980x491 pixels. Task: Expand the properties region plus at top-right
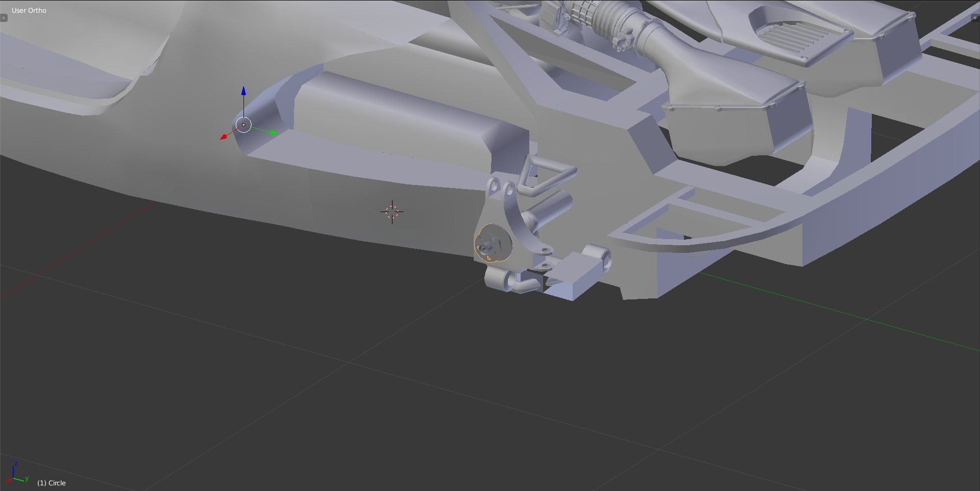click(x=976, y=18)
